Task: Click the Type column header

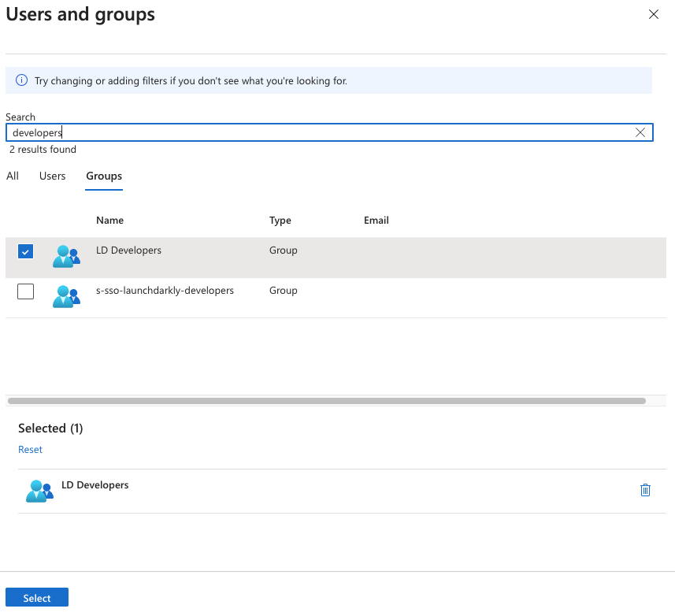Action: pos(280,220)
